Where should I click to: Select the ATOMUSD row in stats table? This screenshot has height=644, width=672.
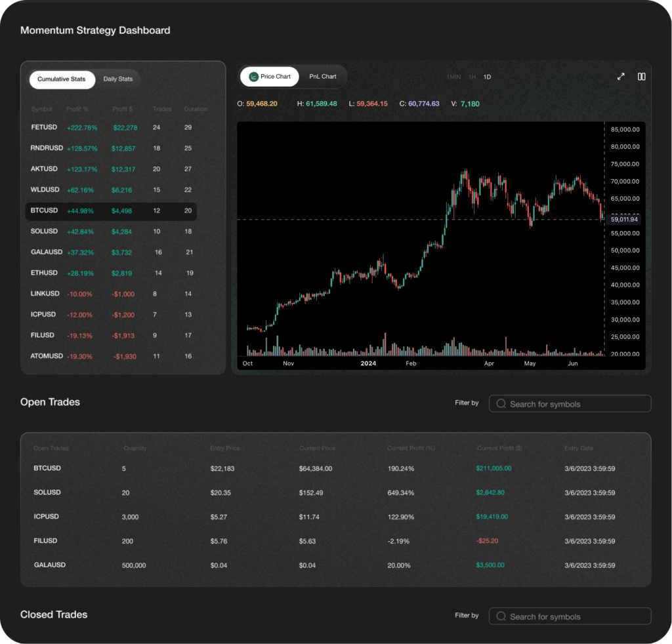point(110,356)
